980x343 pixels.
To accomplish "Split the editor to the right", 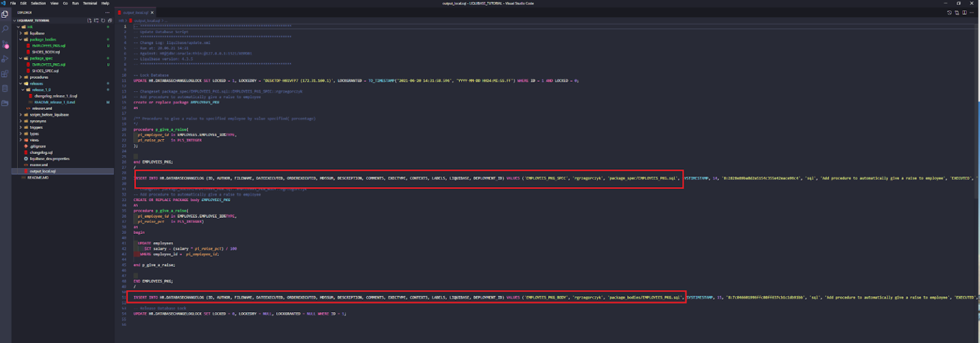I will [x=963, y=12].
